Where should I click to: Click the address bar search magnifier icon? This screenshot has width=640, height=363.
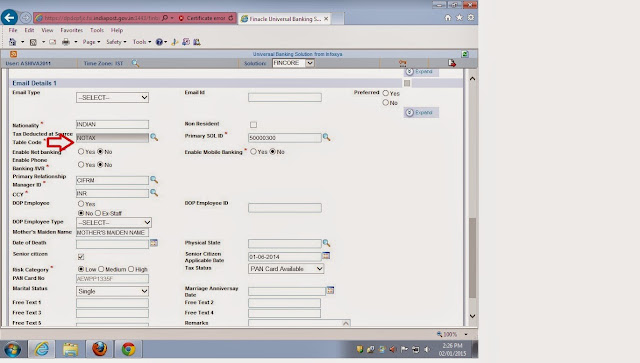pos(165,18)
